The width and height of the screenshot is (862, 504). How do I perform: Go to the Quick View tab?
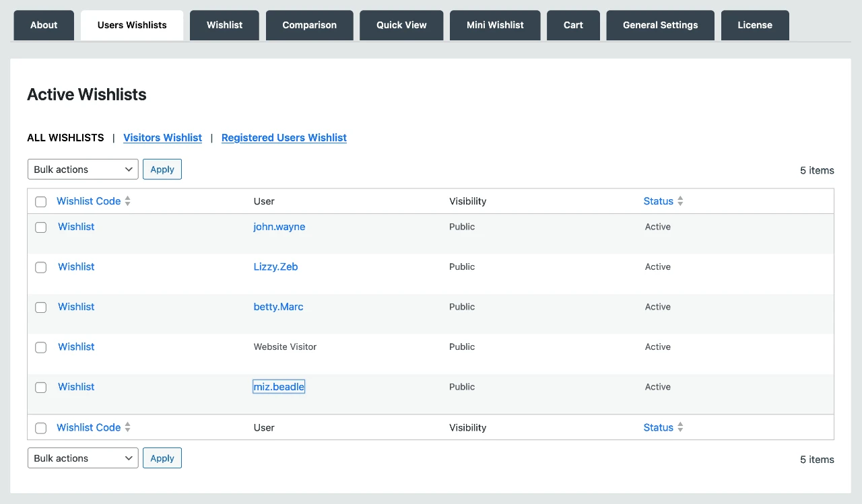[x=401, y=25]
